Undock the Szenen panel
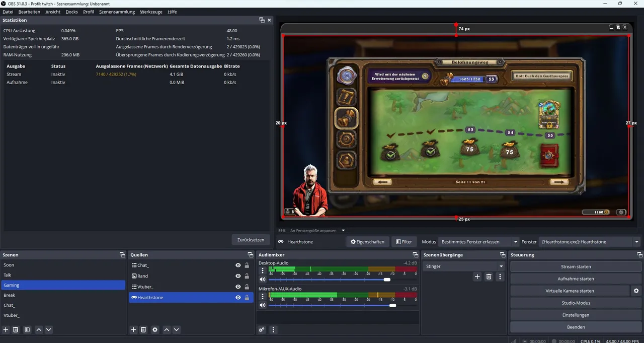 [122, 255]
